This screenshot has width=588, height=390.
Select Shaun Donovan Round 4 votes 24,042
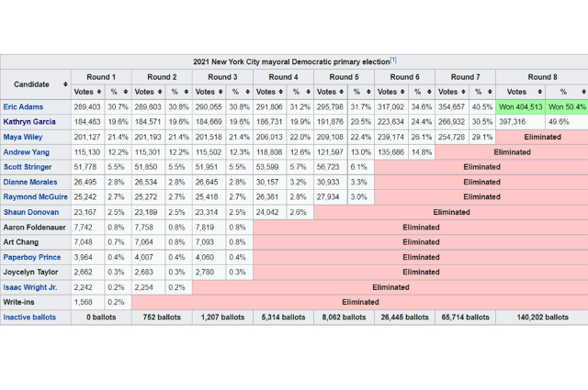270,212
